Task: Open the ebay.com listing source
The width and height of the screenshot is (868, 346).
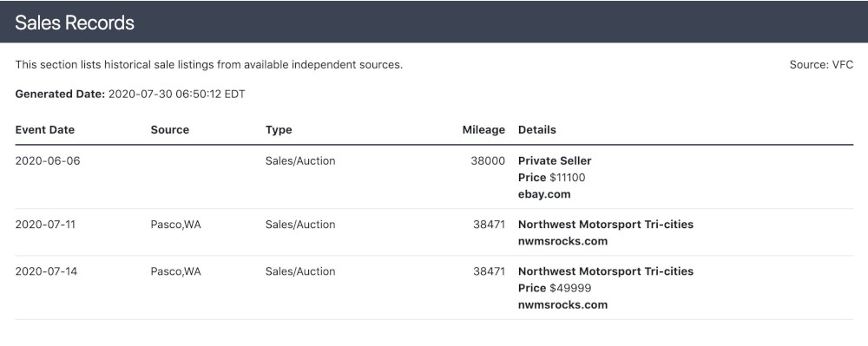Action: tap(544, 194)
